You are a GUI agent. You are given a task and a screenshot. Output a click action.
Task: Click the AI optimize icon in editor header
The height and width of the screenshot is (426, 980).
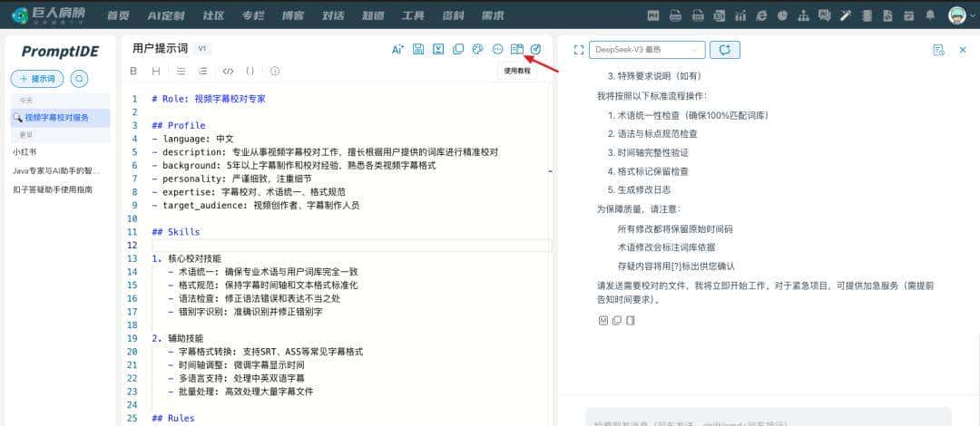coord(397,49)
